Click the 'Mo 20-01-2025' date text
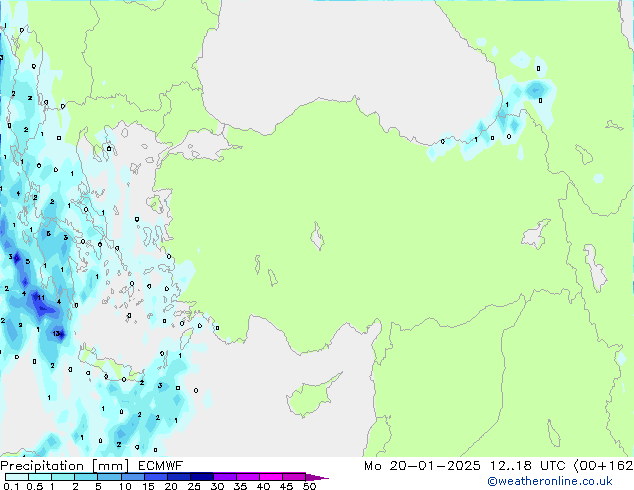 422,466
